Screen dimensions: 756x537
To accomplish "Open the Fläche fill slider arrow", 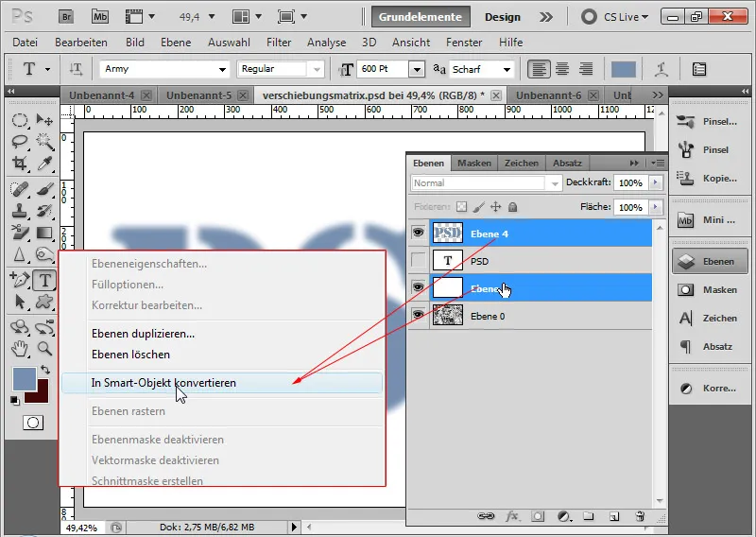I will tap(655, 207).
